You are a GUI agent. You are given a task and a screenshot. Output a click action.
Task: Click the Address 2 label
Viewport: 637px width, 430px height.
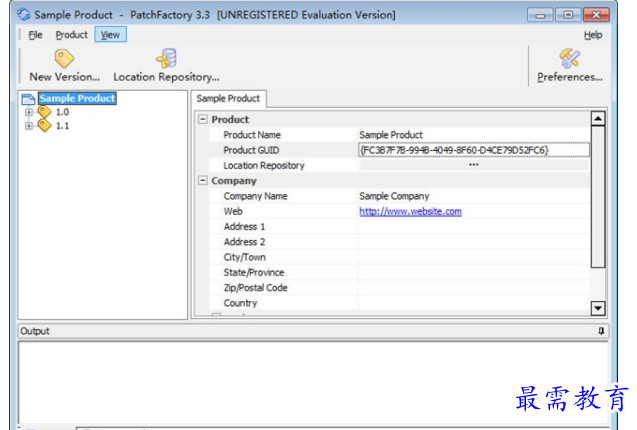point(244,242)
